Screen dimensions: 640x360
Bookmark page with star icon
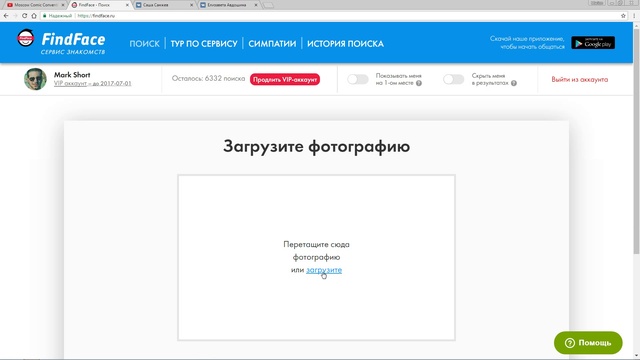623,16
